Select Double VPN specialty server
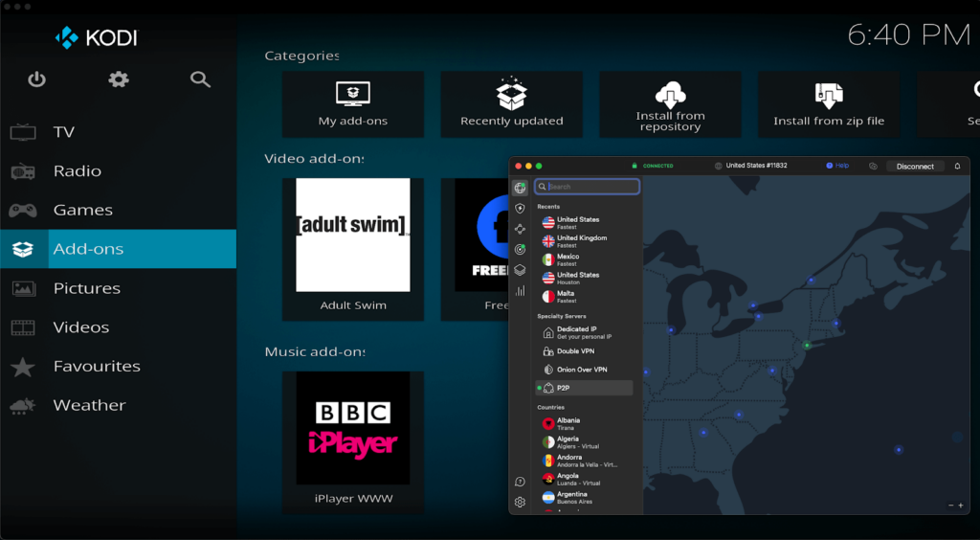The width and height of the screenshot is (980, 540). pyautogui.click(x=585, y=351)
